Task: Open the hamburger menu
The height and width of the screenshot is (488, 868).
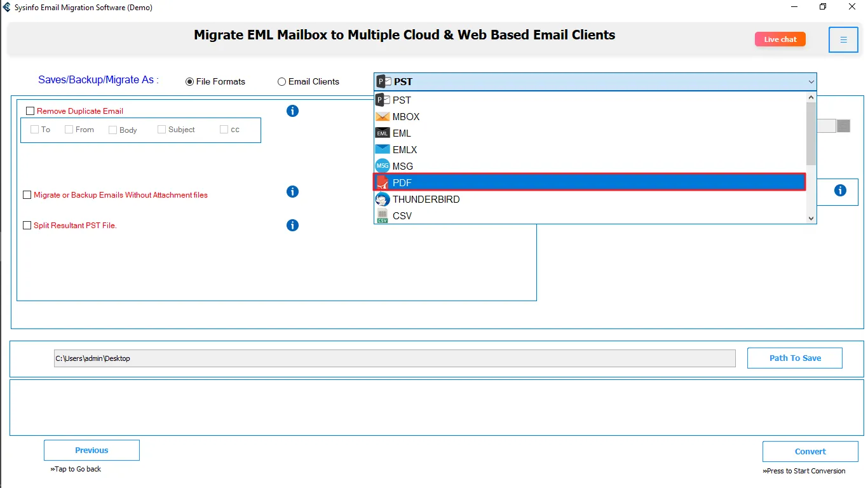Action: (x=843, y=40)
